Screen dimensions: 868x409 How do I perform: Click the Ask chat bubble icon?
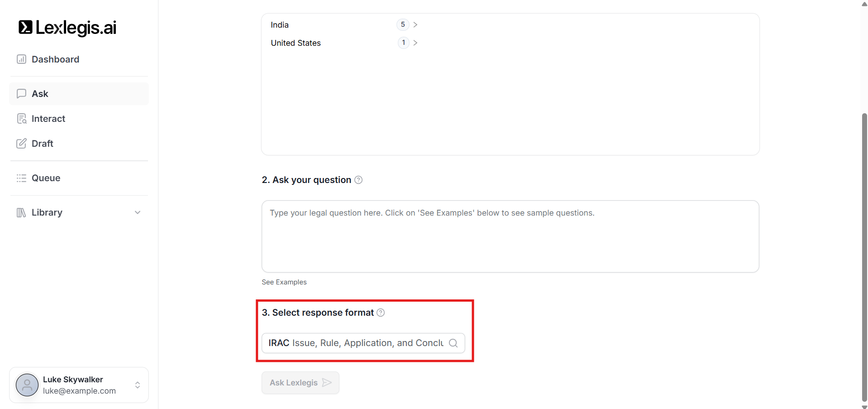click(21, 94)
